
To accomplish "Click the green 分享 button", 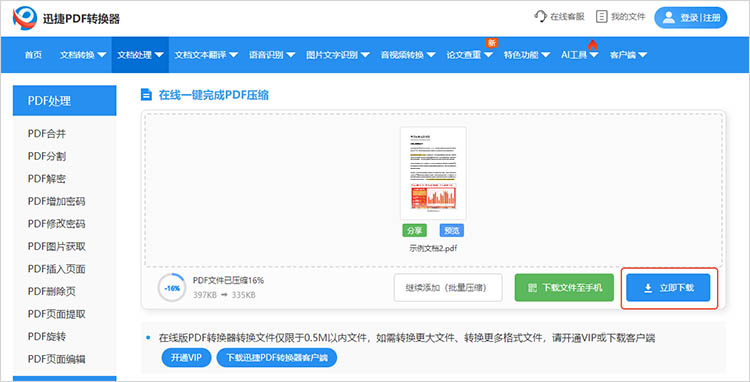I will pos(414,230).
